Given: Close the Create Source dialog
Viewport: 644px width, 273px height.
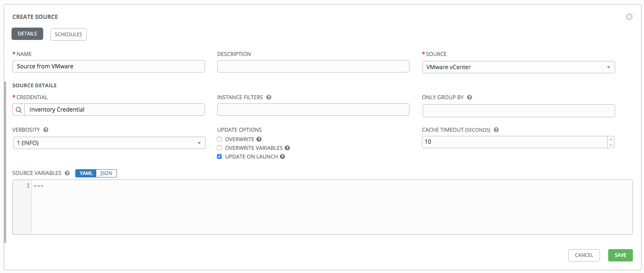Looking at the screenshot, I should click(629, 17).
